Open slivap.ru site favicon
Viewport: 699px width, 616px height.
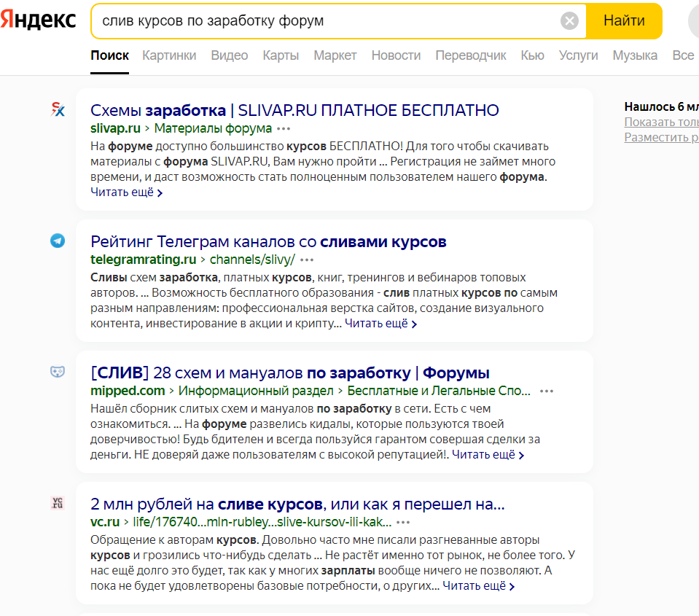pyautogui.click(x=58, y=109)
